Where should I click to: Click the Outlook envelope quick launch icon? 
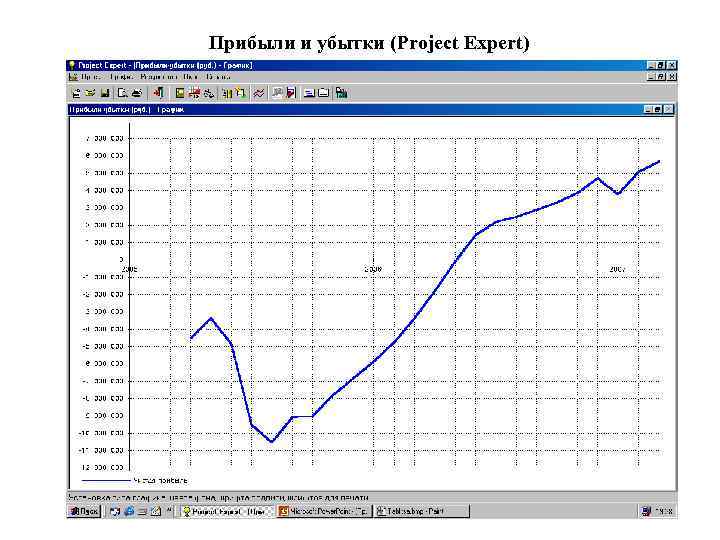coord(156,511)
